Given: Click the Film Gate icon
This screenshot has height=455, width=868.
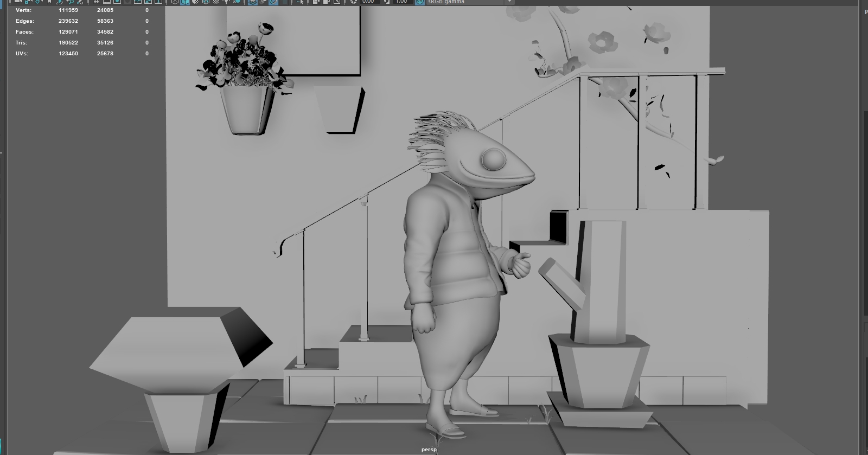Looking at the screenshot, I should point(107,2).
